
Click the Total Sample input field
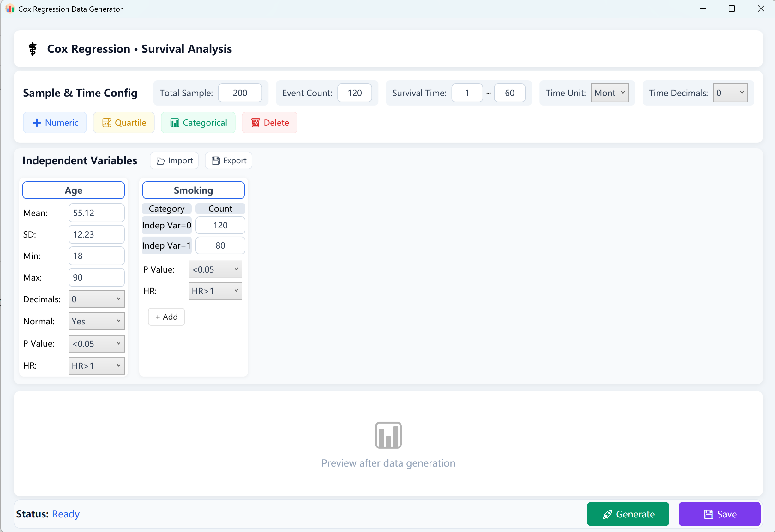(x=240, y=93)
